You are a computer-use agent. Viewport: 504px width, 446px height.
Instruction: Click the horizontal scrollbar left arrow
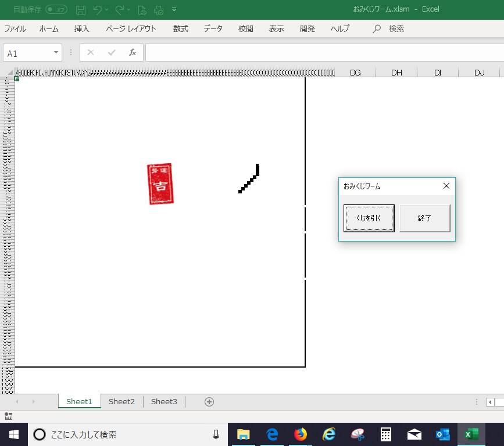click(x=490, y=402)
